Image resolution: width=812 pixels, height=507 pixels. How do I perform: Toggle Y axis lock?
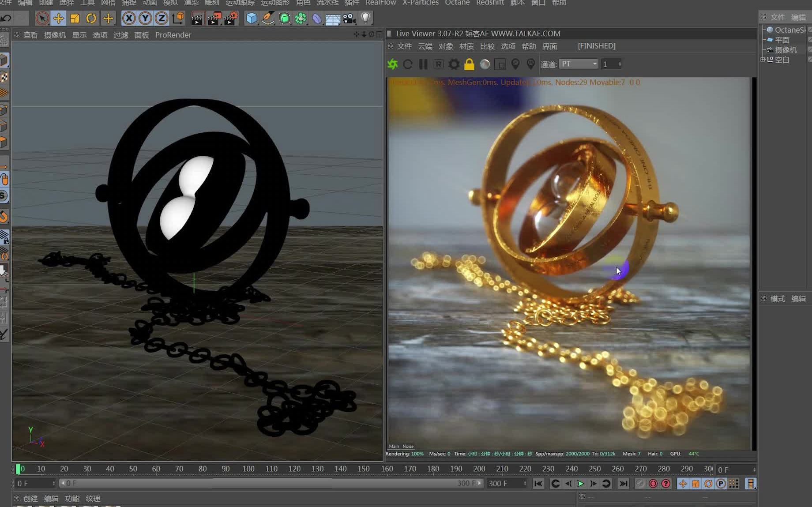145,19
